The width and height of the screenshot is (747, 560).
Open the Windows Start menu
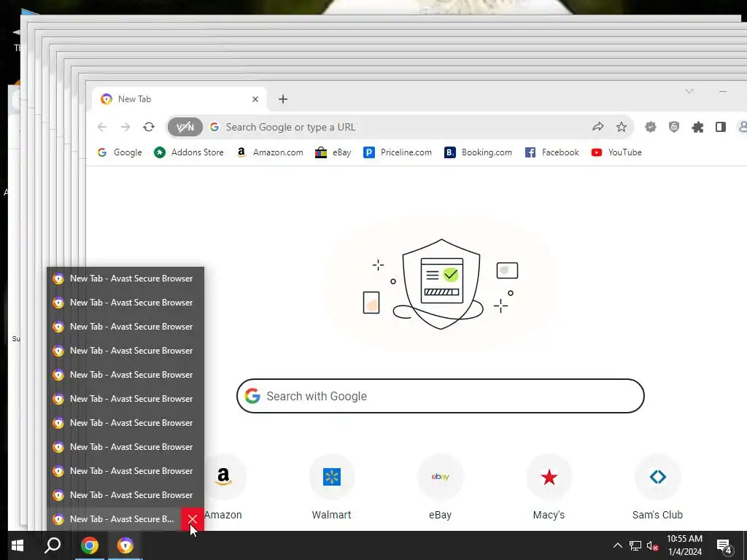click(x=18, y=545)
